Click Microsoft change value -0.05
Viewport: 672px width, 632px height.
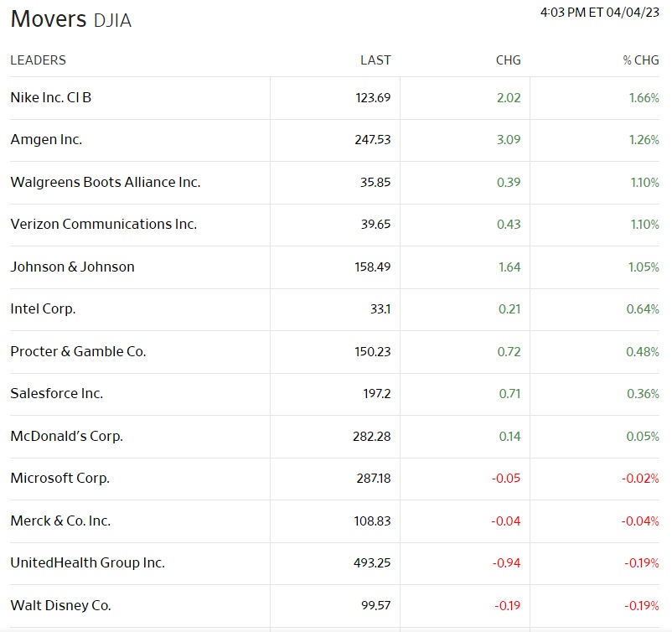pos(506,478)
